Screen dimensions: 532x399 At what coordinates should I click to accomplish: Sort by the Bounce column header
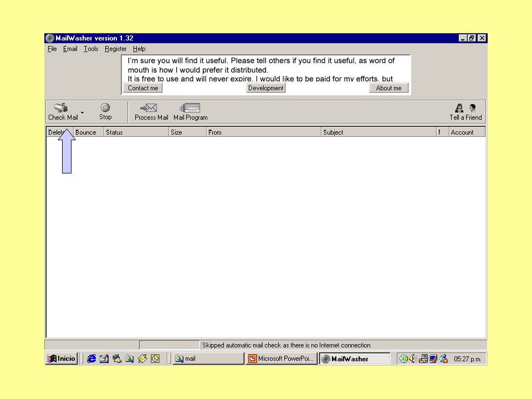click(x=88, y=132)
